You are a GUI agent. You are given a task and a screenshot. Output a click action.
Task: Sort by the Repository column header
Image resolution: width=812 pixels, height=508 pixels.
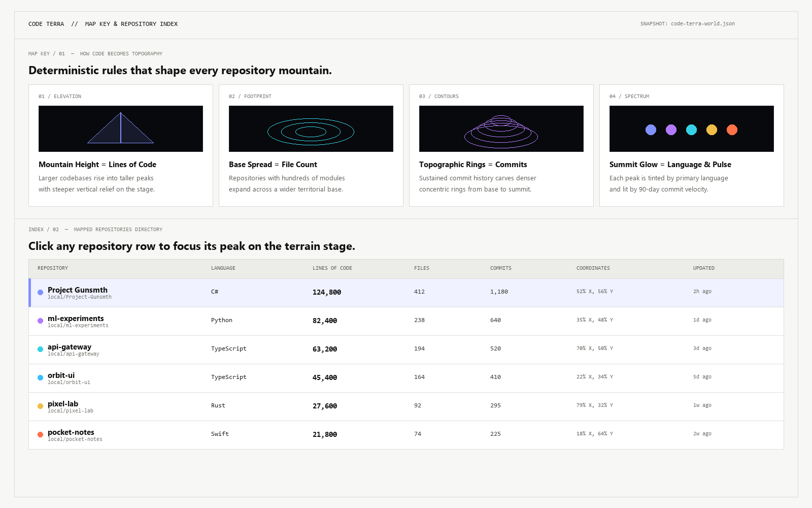point(53,268)
